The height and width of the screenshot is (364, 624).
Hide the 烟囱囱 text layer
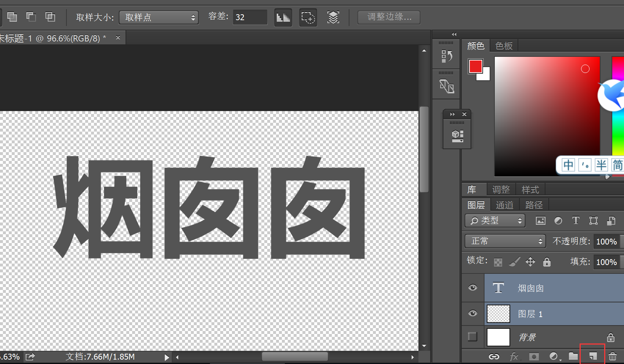coord(472,288)
